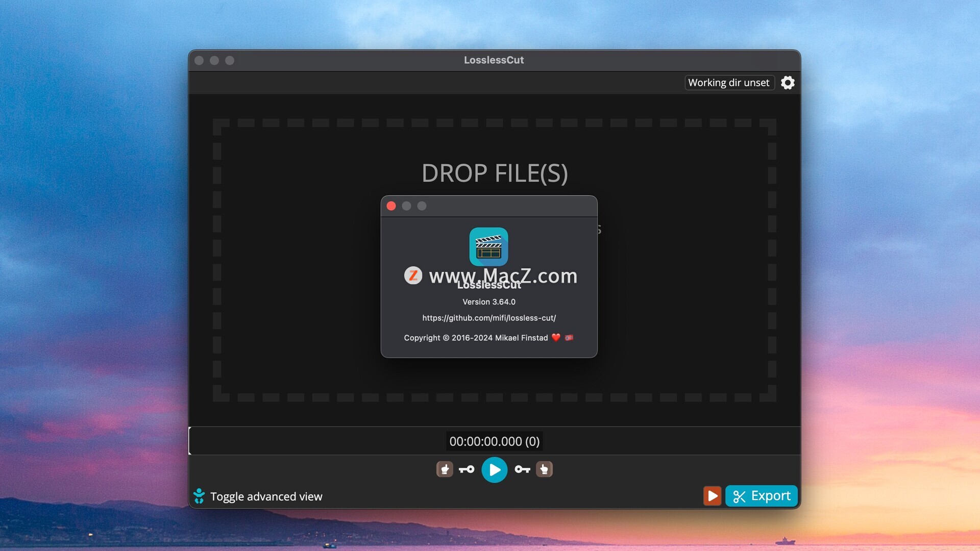
Task: Set cut end with right hand icon
Action: tap(544, 469)
